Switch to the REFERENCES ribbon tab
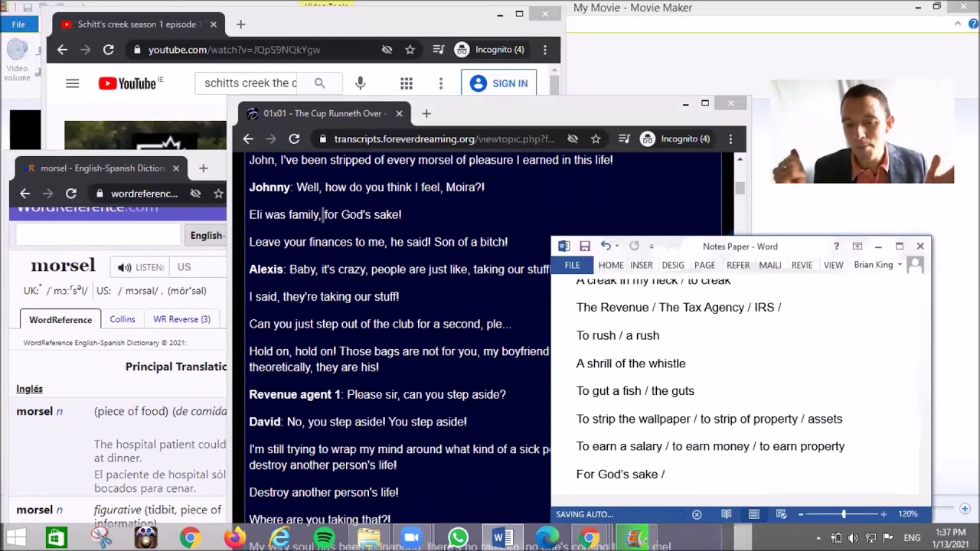This screenshot has width=980, height=551. [x=738, y=265]
